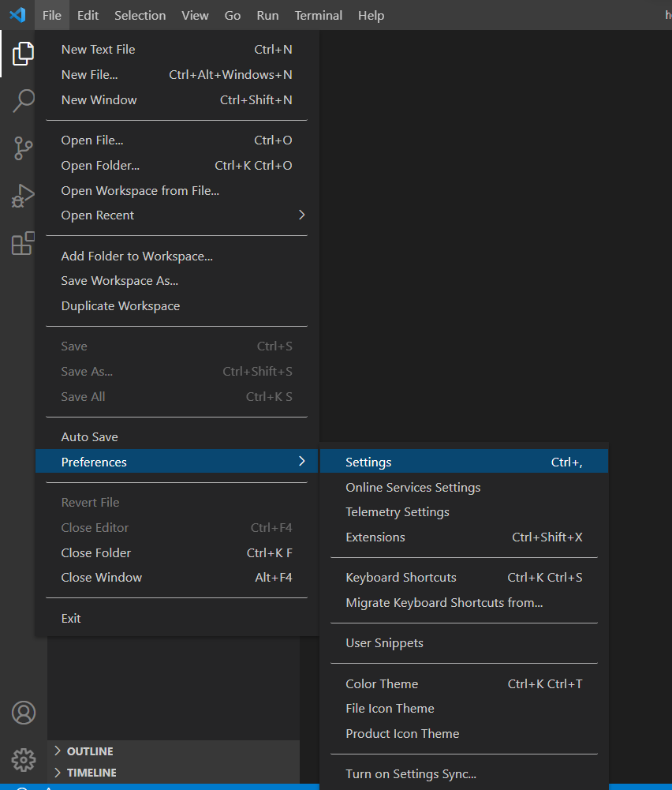Expand the TIMELINE section
Image resolution: width=672 pixels, height=790 pixels.
pos(91,773)
